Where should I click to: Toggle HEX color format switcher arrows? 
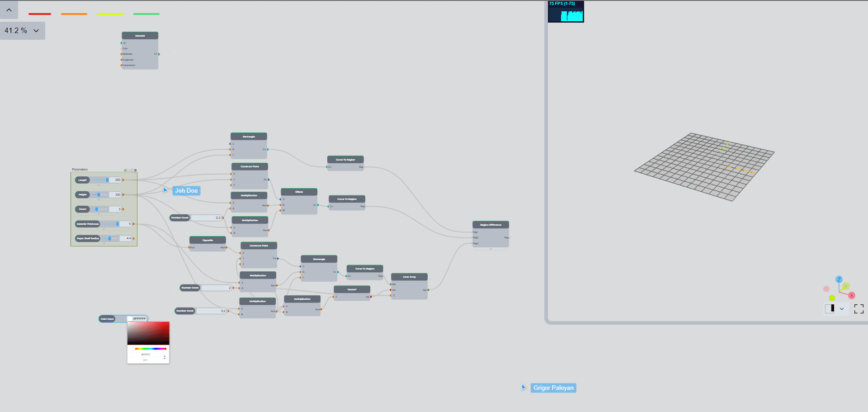pyautogui.click(x=164, y=357)
